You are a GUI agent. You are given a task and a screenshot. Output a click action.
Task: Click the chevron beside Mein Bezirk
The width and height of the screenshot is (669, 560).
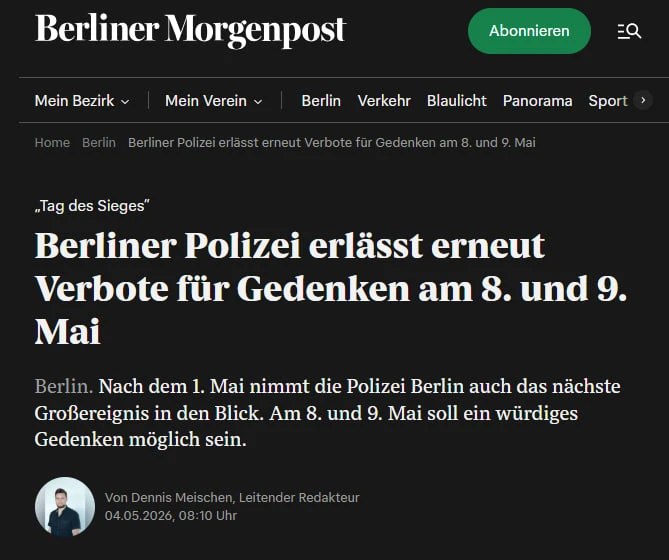(x=125, y=102)
